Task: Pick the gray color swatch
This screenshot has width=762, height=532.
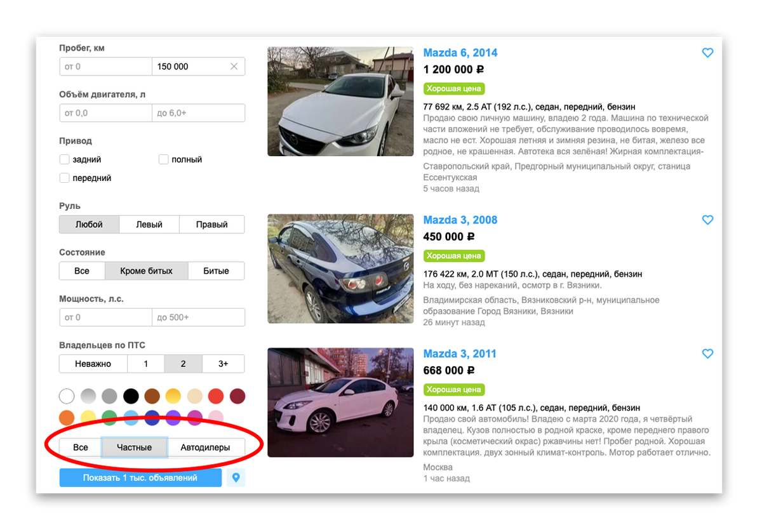Action: (110, 397)
